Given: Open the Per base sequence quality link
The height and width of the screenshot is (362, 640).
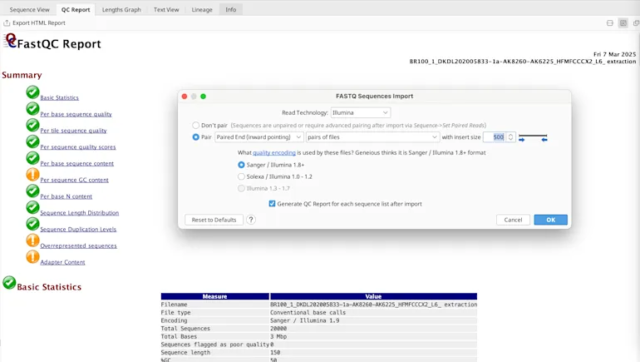Looking at the screenshot, I should click(x=76, y=114).
